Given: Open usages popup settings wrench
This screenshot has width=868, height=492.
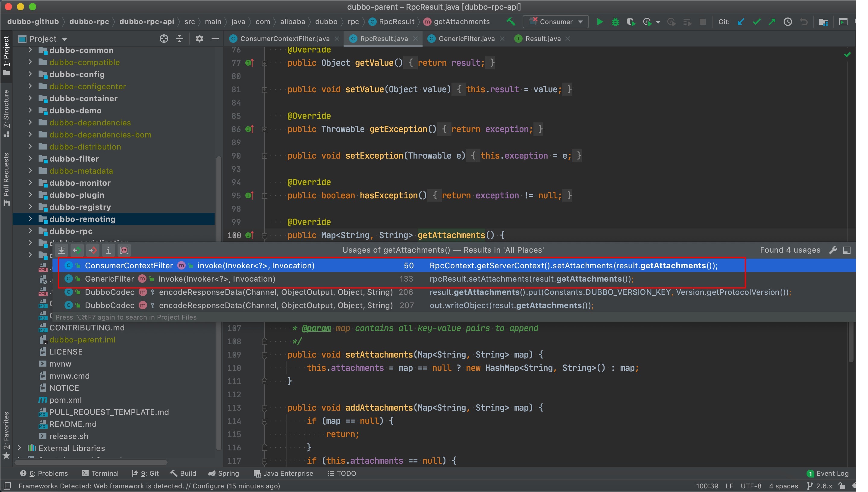Looking at the screenshot, I should tap(833, 250).
